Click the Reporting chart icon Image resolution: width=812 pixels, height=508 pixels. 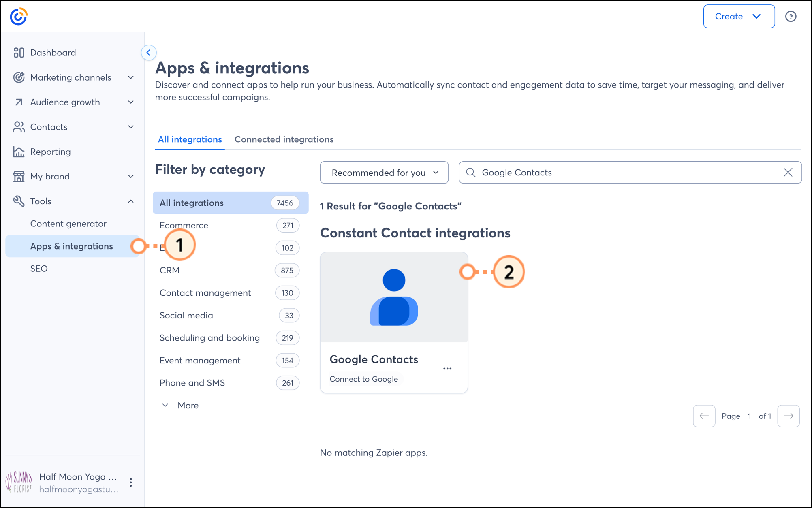(19, 152)
